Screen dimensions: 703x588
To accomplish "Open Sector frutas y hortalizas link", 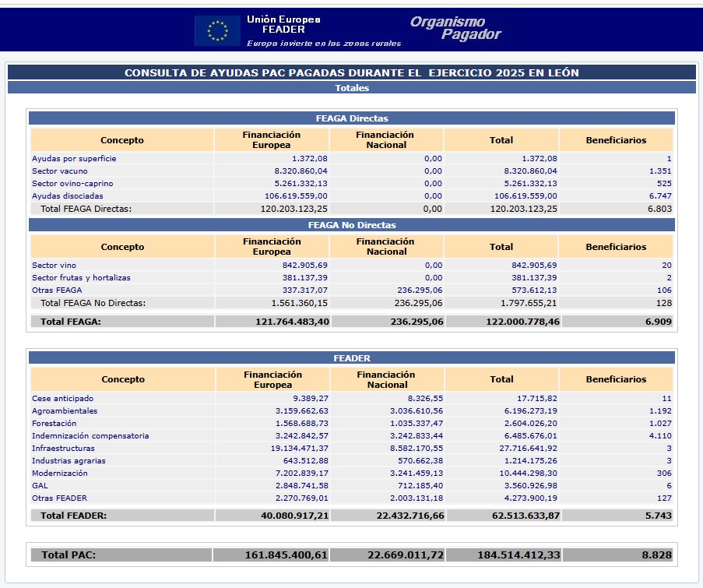I will pos(81,278).
